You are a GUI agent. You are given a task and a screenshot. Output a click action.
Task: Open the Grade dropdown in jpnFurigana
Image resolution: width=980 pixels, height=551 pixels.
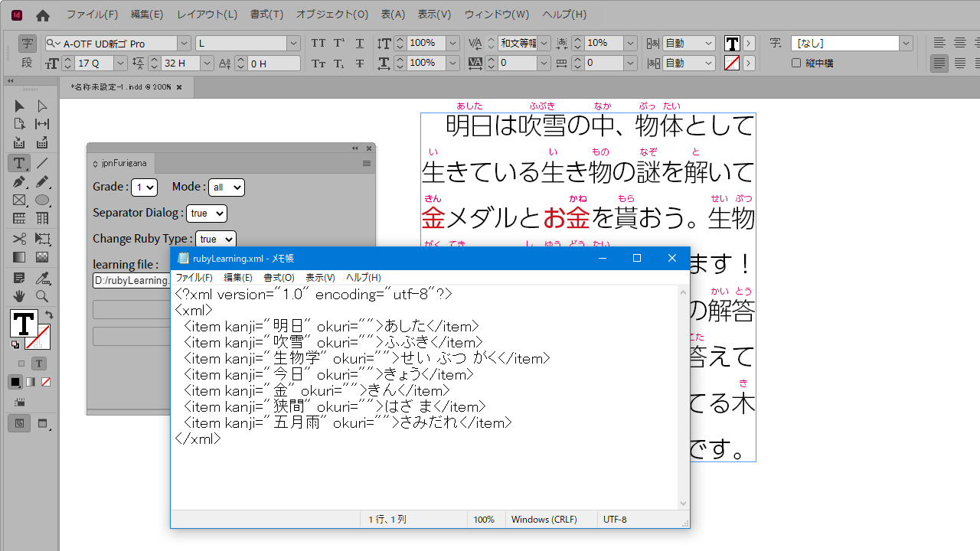144,187
